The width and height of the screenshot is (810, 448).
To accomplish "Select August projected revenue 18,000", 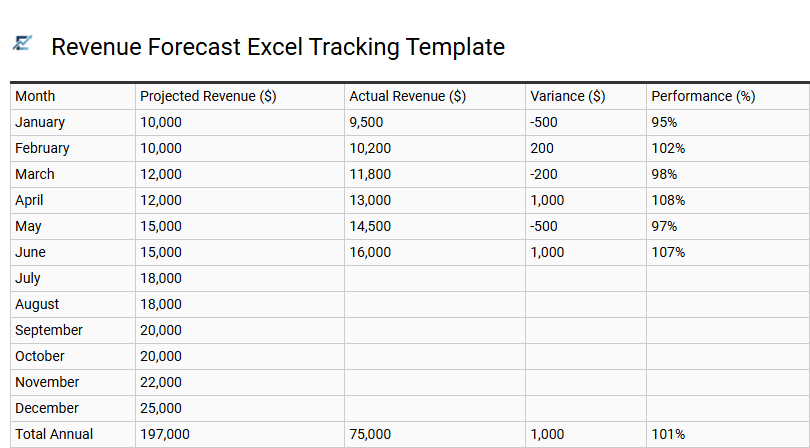I will coord(161,304).
